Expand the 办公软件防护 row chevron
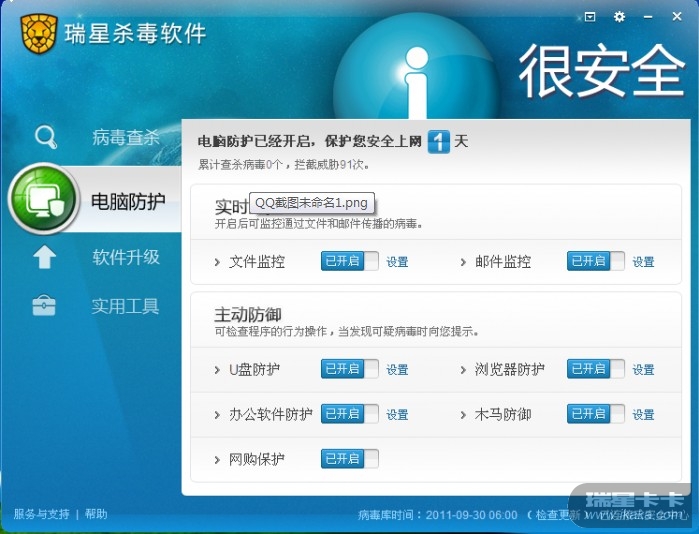 (217, 415)
